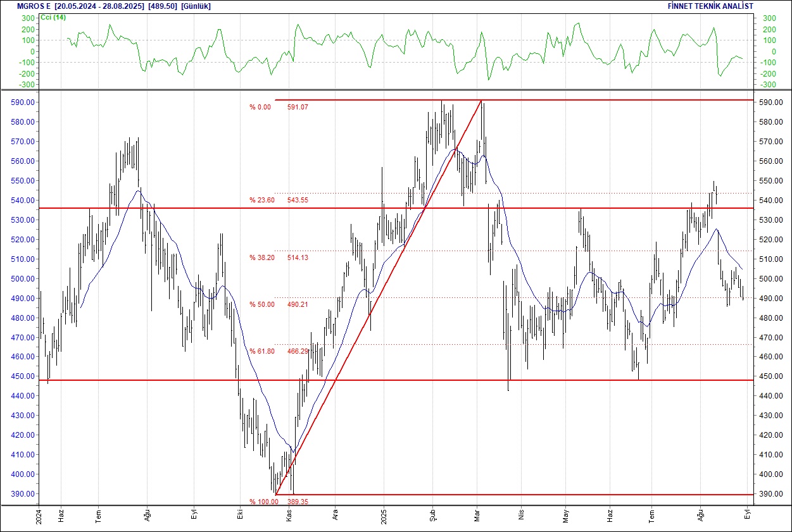
Task: Select 450.00 on the left price axis
Action: (x=24, y=376)
